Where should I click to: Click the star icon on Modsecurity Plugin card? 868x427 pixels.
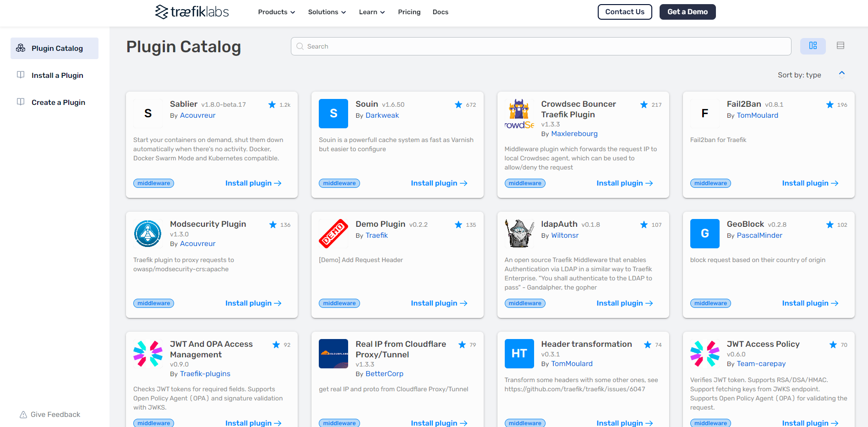click(273, 224)
